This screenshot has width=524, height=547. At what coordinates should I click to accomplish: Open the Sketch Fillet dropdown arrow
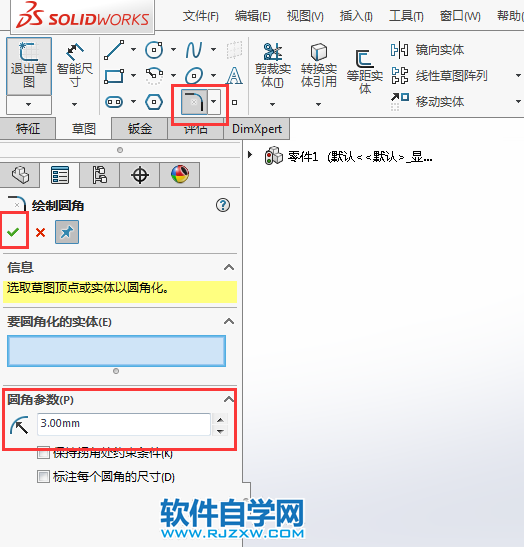214,102
